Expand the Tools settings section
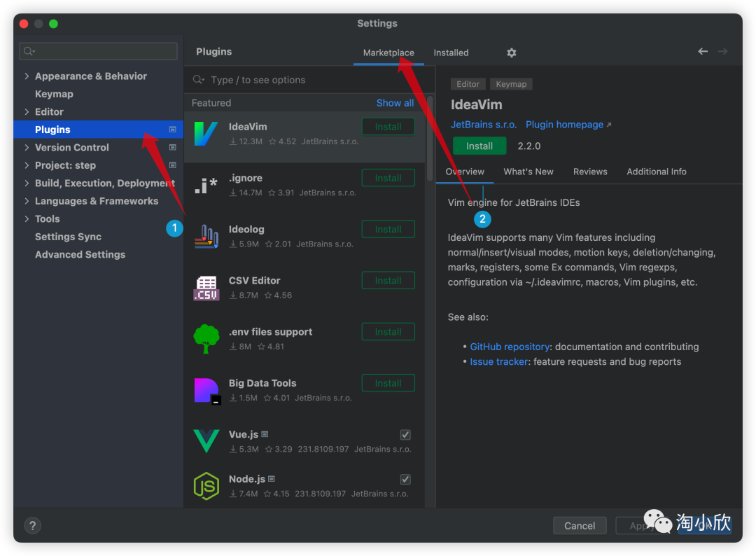Viewport: 756px width, 556px height. (27, 219)
